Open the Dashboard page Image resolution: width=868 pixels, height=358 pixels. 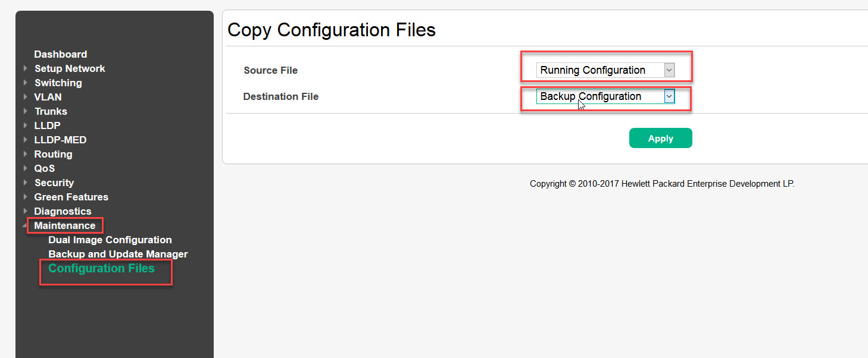[60, 54]
